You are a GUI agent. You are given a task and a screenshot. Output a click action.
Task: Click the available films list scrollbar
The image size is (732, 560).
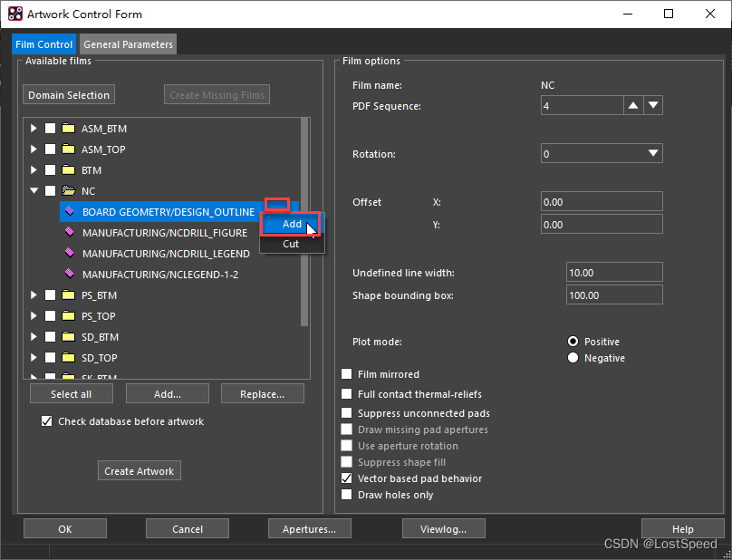pyautogui.click(x=304, y=227)
